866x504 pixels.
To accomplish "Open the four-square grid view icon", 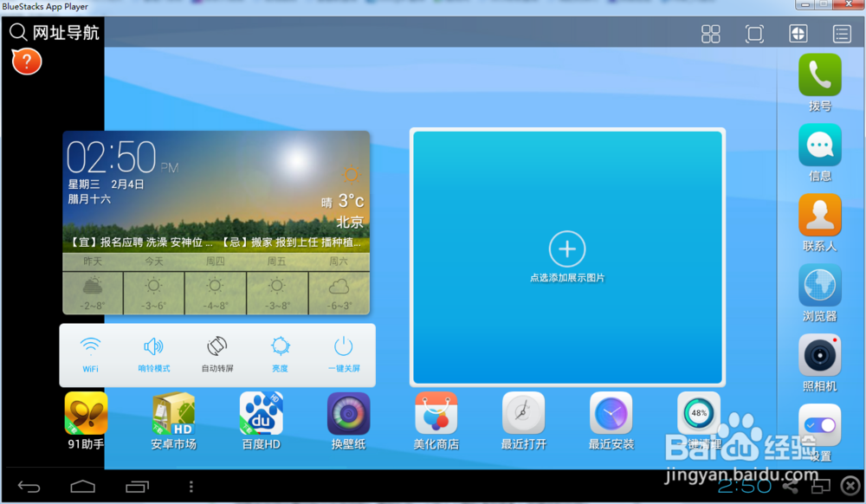I will pos(710,34).
